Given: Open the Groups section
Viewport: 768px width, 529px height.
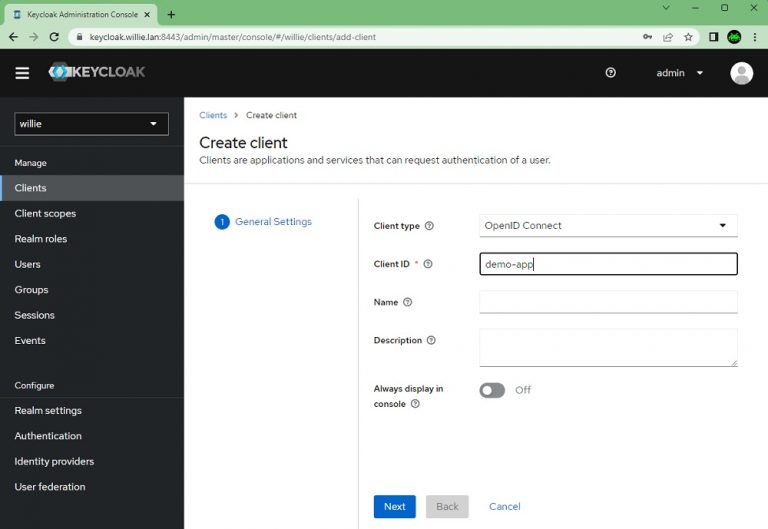Looking at the screenshot, I should (92, 290).
